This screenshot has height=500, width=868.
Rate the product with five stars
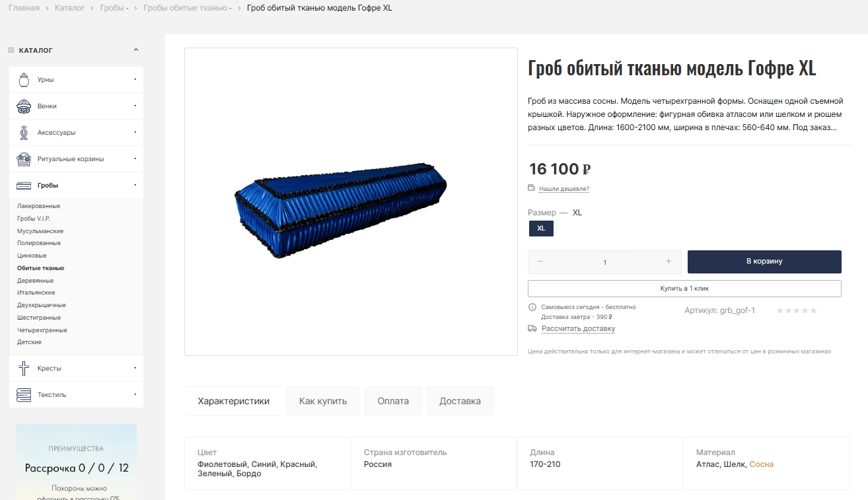pos(813,310)
